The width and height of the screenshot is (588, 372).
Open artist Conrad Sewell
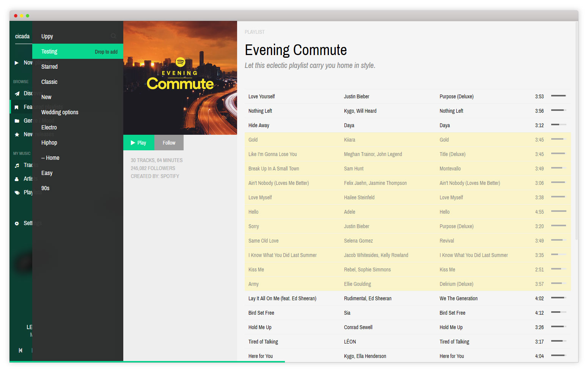[x=358, y=327]
